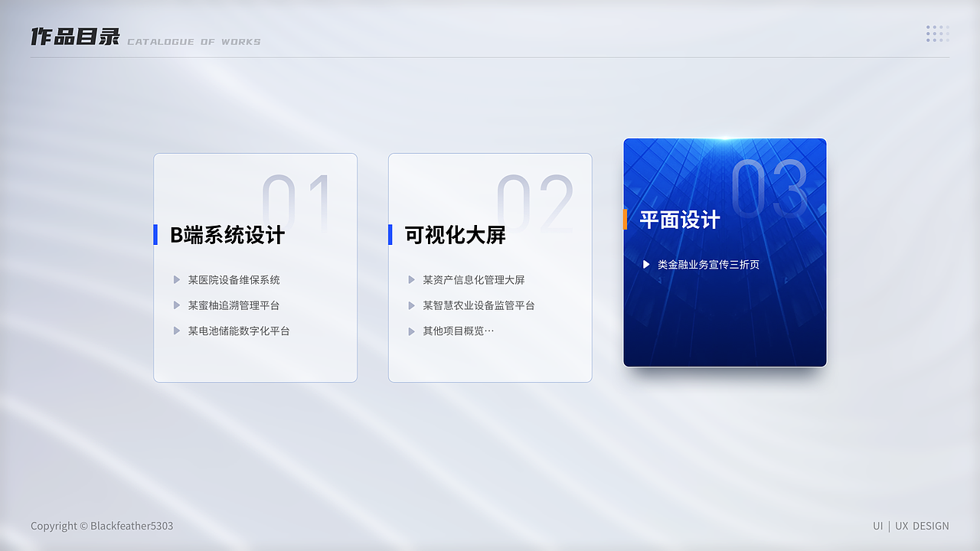Click the arrow icon before 某电池储能数字化平台
The image size is (980, 551).
tap(177, 331)
